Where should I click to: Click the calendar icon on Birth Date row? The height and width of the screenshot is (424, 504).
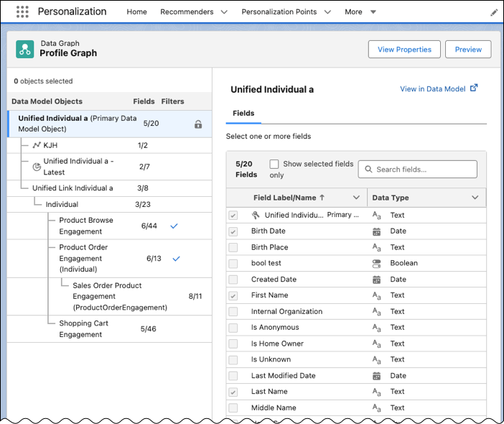click(x=376, y=231)
